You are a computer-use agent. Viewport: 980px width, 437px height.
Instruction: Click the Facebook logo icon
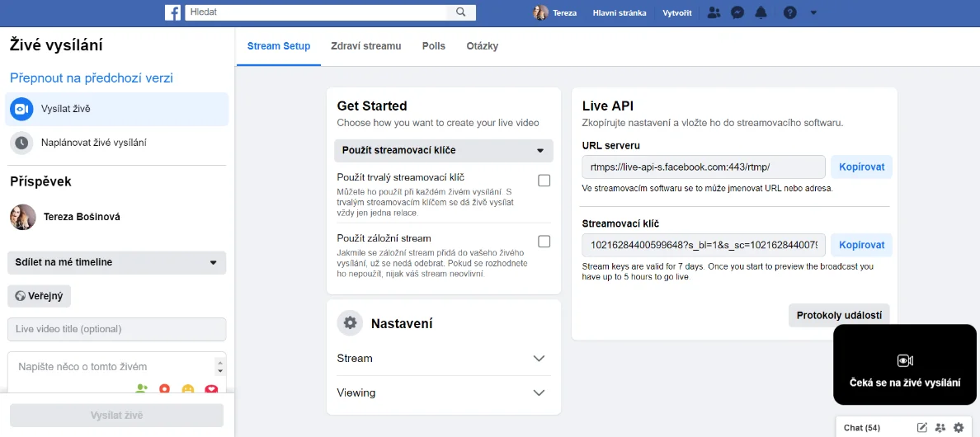pos(173,12)
